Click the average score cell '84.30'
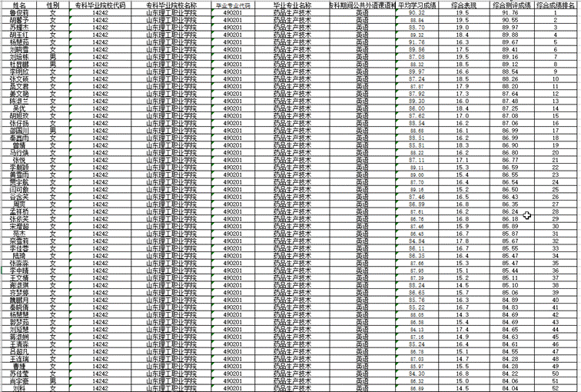 tap(417, 374)
